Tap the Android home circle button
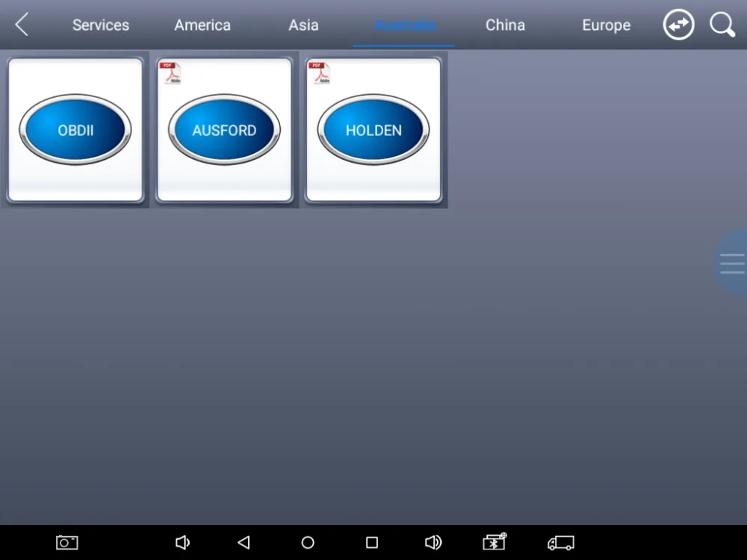This screenshot has height=560, width=747. [x=308, y=542]
